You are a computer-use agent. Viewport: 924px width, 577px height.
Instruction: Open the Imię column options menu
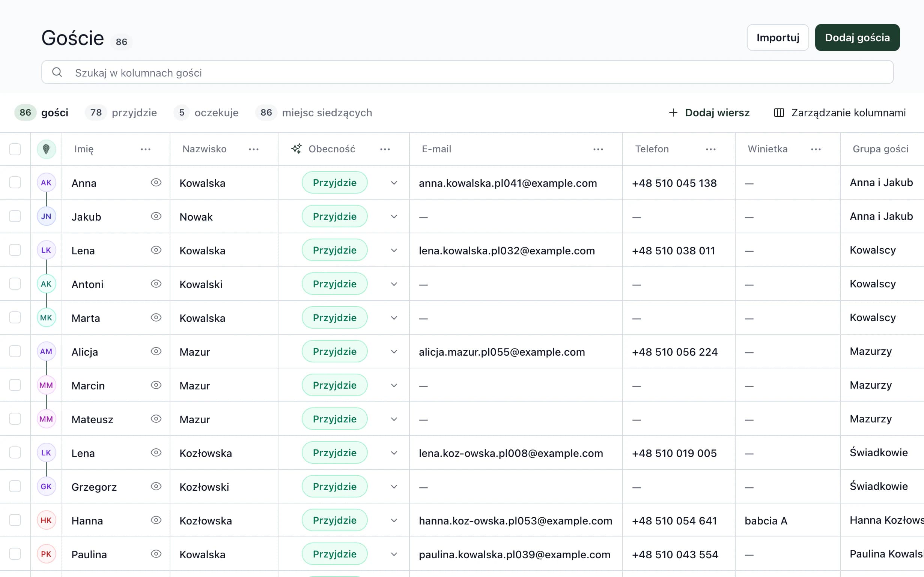[x=145, y=149]
